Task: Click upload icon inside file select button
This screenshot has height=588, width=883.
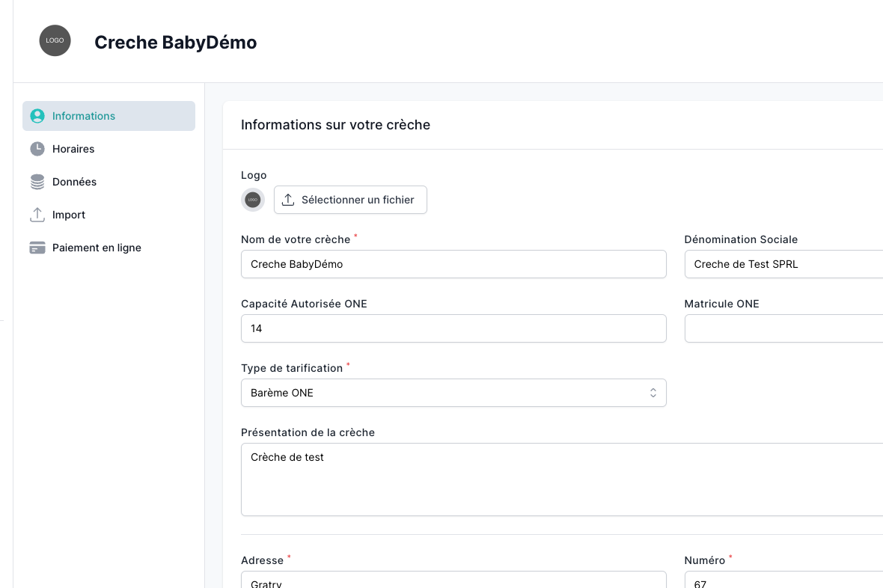Action: point(288,200)
